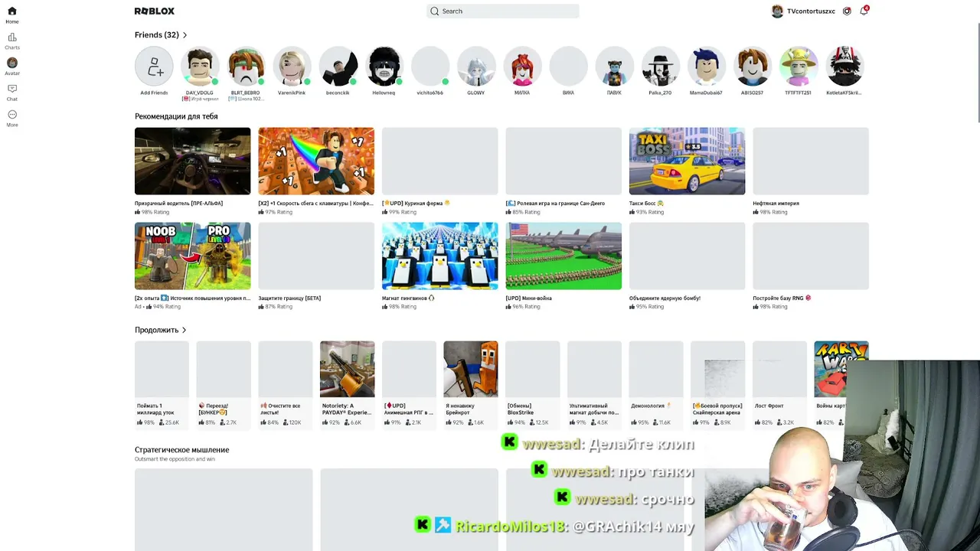This screenshot has height=551, width=980.
Task: Click the Рекомендации для тебя heading
Action: (176, 116)
